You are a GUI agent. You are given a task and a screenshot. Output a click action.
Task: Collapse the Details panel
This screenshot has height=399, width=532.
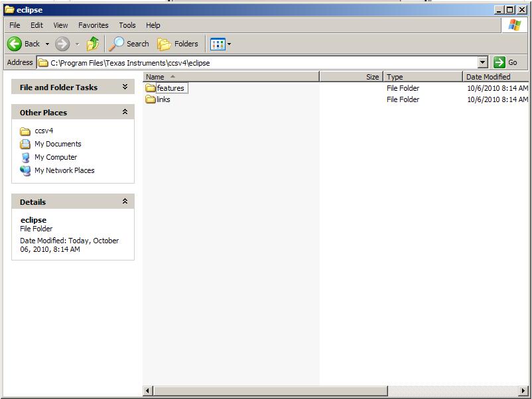pyautogui.click(x=125, y=201)
